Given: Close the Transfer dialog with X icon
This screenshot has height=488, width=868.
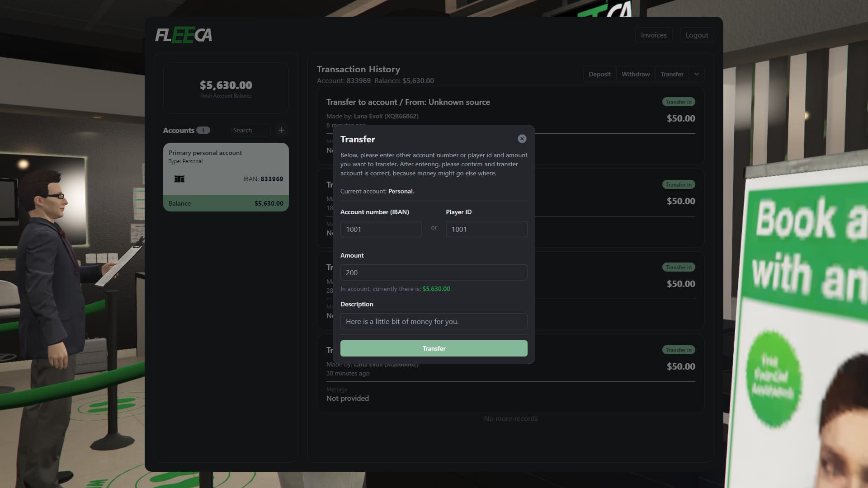Looking at the screenshot, I should tap(522, 139).
